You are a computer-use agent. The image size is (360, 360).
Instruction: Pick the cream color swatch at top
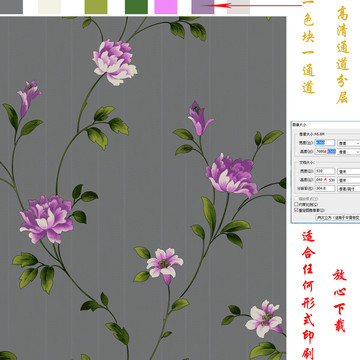pos(50,7)
